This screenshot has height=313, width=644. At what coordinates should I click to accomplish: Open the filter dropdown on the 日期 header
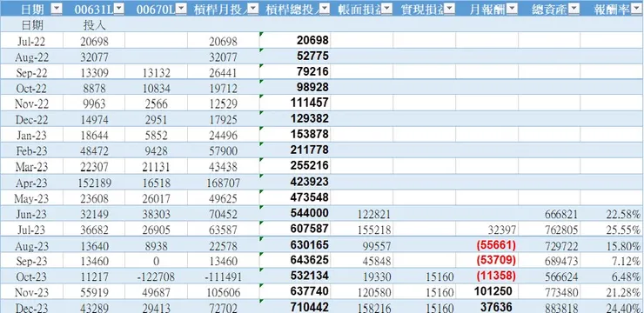57,9
